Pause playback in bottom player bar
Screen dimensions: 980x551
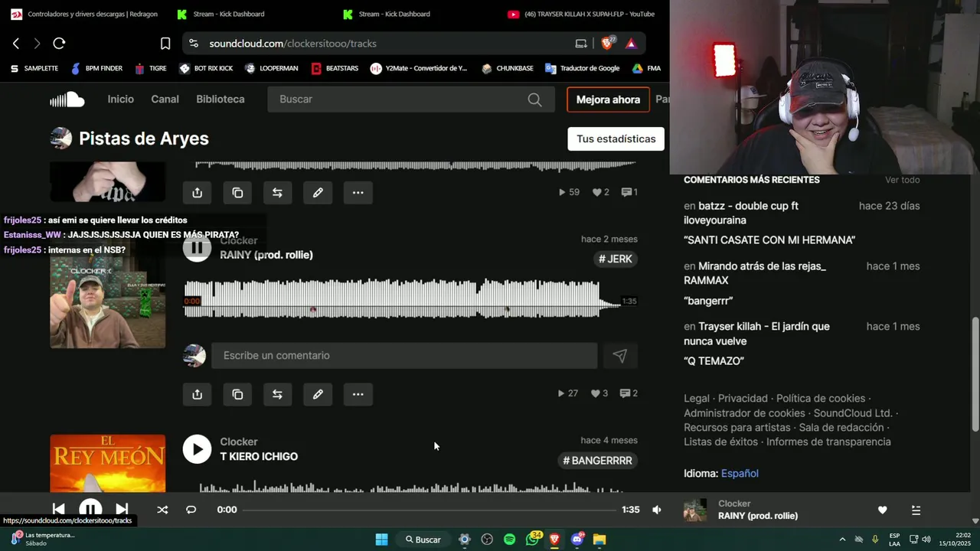tap(90, 510)
